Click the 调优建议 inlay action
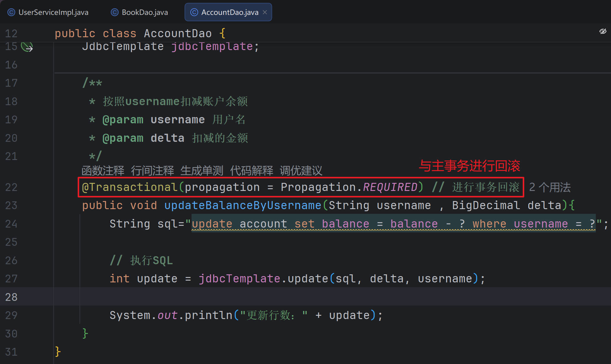611x364 pixels. point(301,171)
